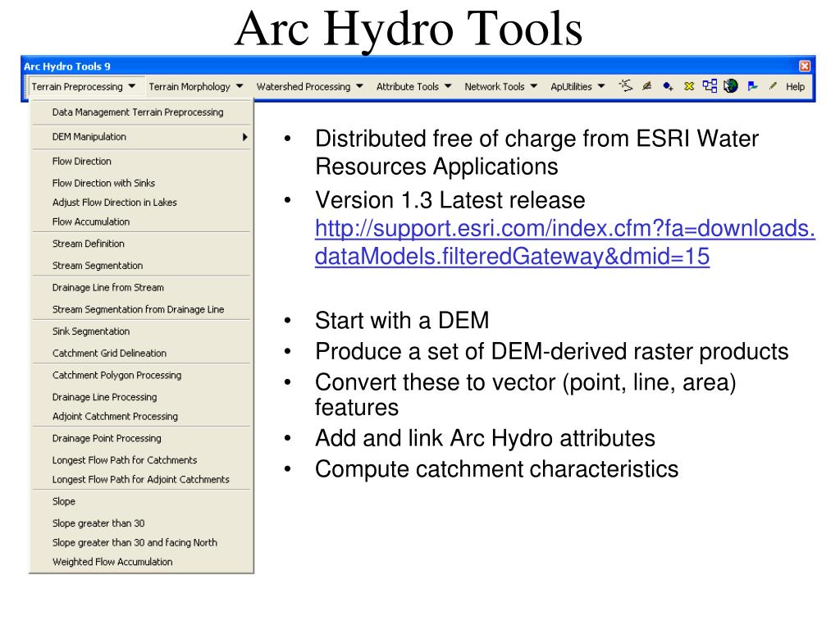Click the "Start with a DEM" bullet
Image resolution: width=840 pixels, height=630 pixels.
point(402,321)
